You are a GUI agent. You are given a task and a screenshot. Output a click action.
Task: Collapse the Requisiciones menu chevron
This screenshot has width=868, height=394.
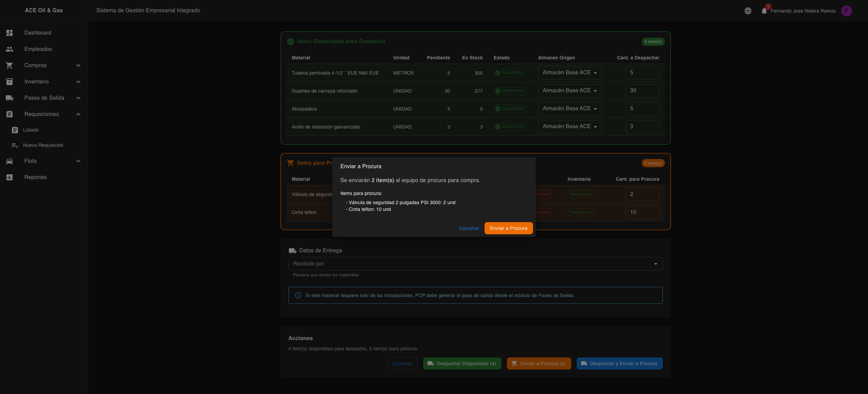point(78,114)
